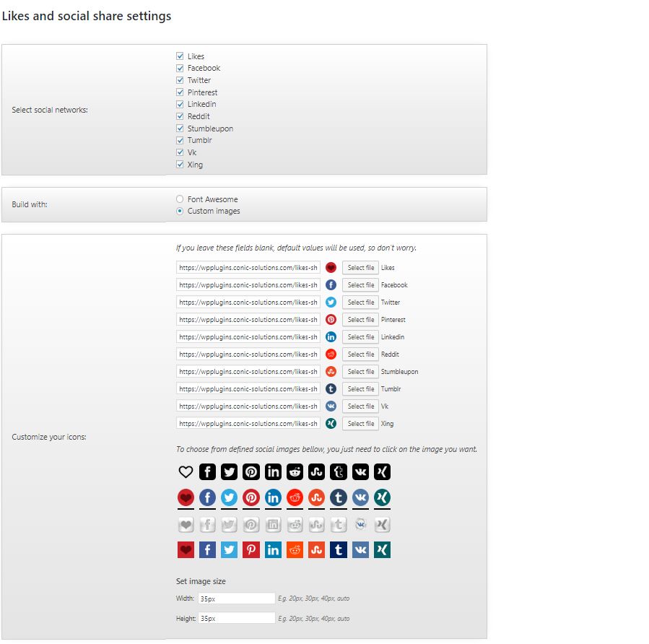The height and width of the screenshot is (644, 649).
Task: Click the image Width input field
Action: tap(236, 599)
